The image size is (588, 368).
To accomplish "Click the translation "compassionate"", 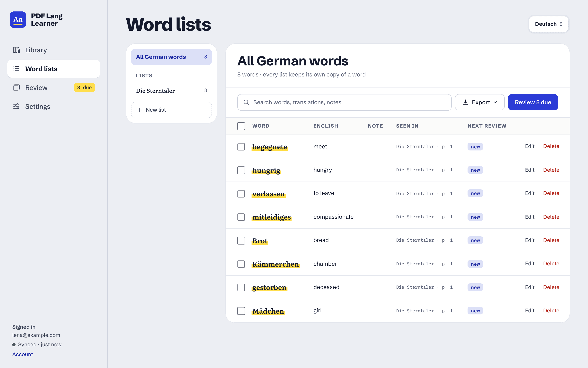I will (x=333, y=217).
